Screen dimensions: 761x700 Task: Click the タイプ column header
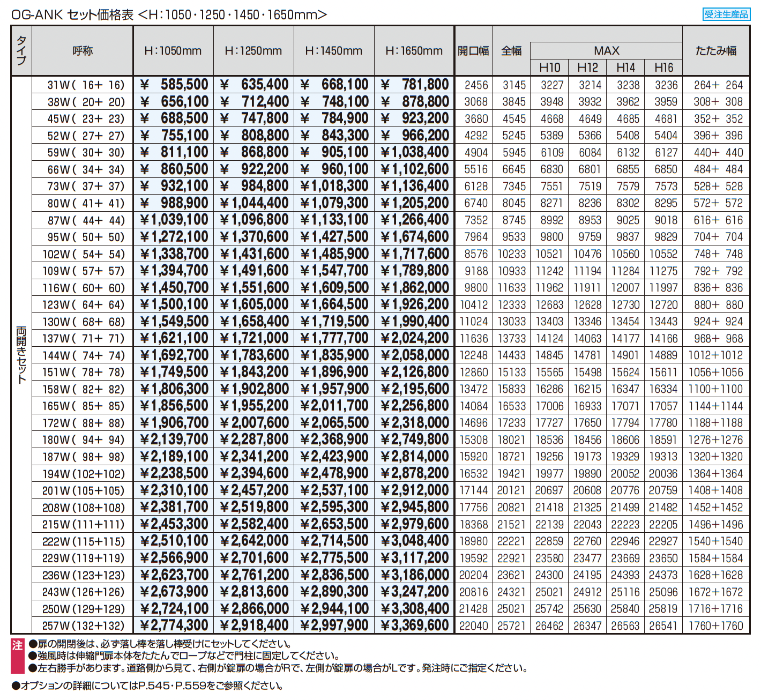tap(21, 50)
